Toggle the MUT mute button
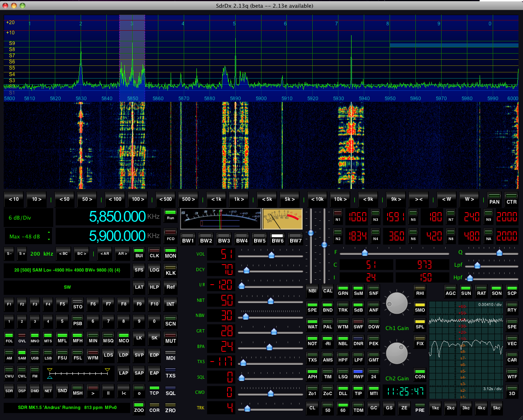 pyautogui.click(x=170, y=338)
